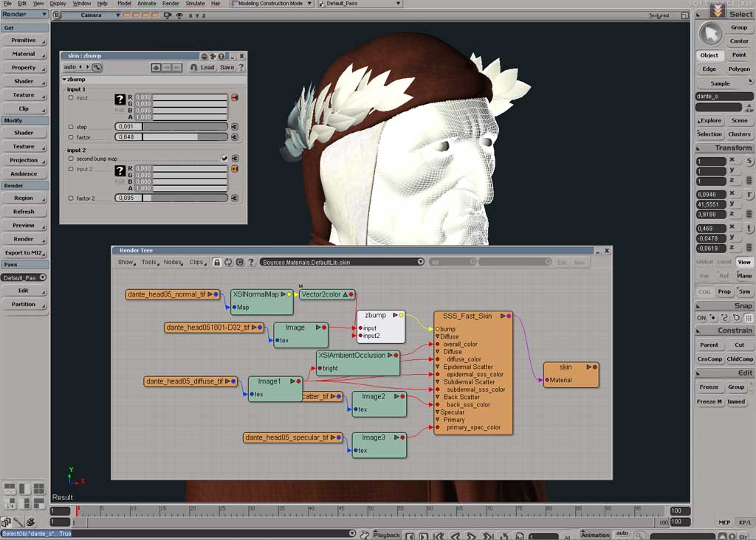
Task: Click previous property page arrow in zbump editor
Action: click(x=80, y=67)
